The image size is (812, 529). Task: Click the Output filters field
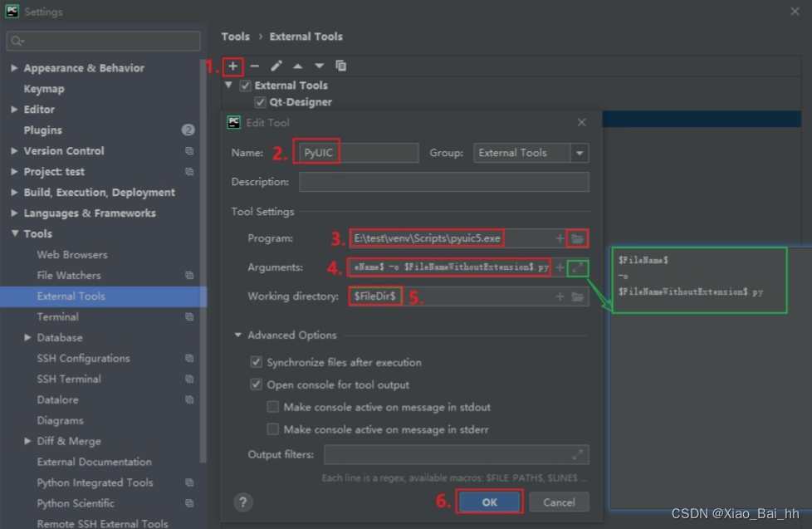tap(457, 454)
